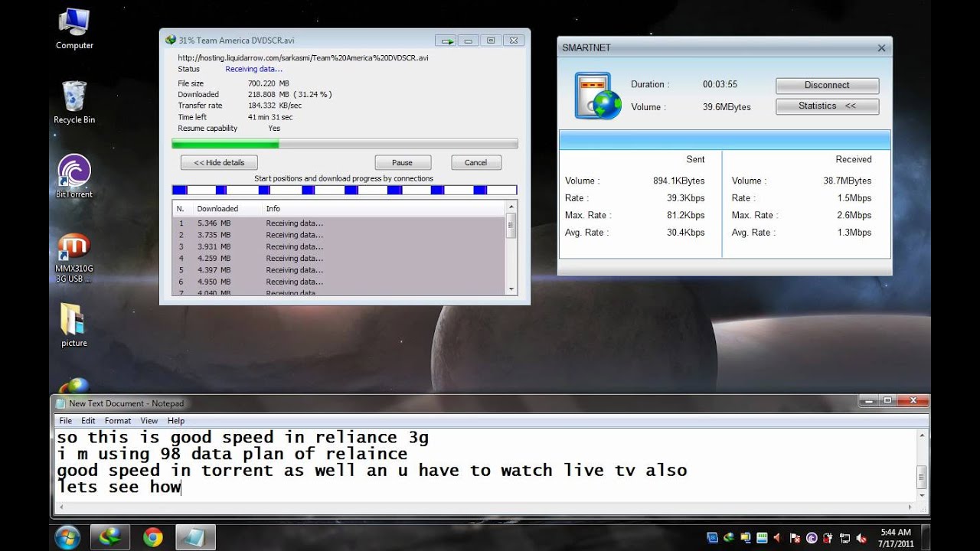Open the Notepad View menu

149,421
